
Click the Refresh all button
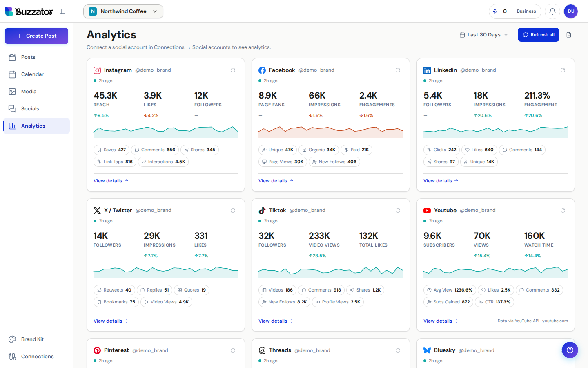pyautogui.click(x=539, y=35)
